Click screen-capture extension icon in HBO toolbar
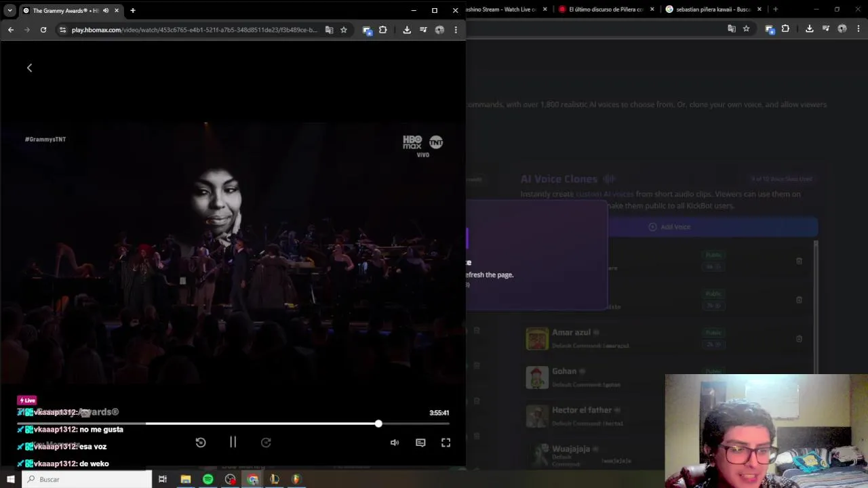 point(367,30)
